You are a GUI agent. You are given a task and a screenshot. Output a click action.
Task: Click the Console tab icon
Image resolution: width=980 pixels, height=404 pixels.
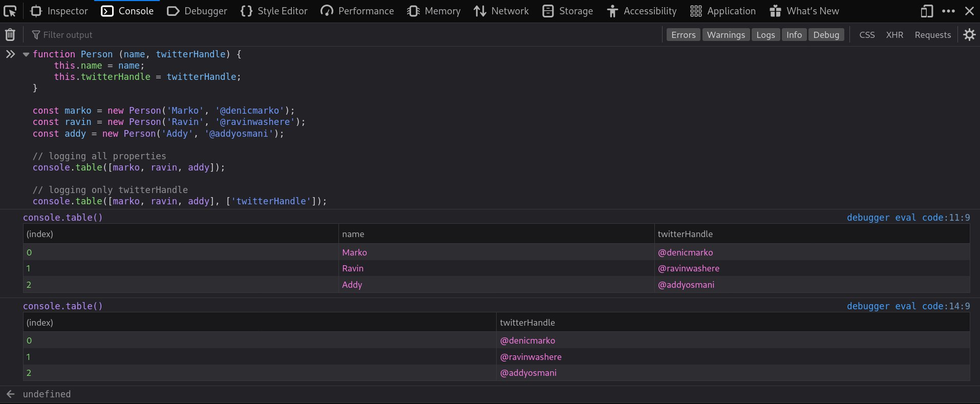107,11
